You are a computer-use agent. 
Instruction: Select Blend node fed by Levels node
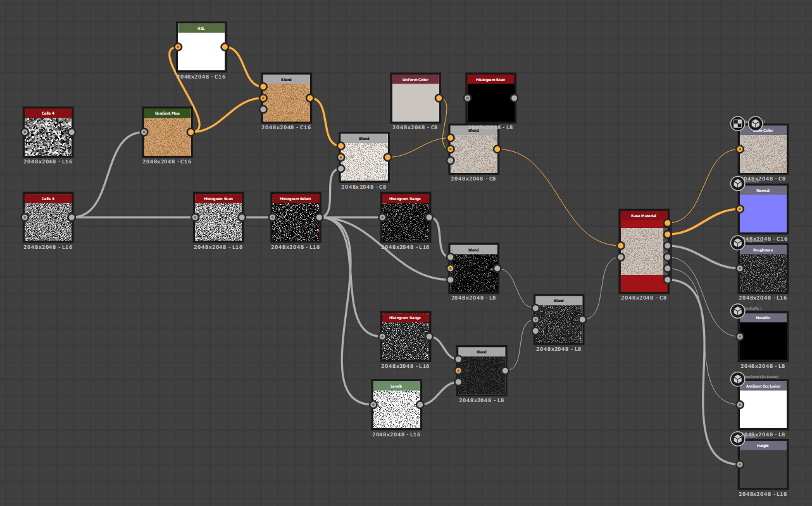click(482, 370)
